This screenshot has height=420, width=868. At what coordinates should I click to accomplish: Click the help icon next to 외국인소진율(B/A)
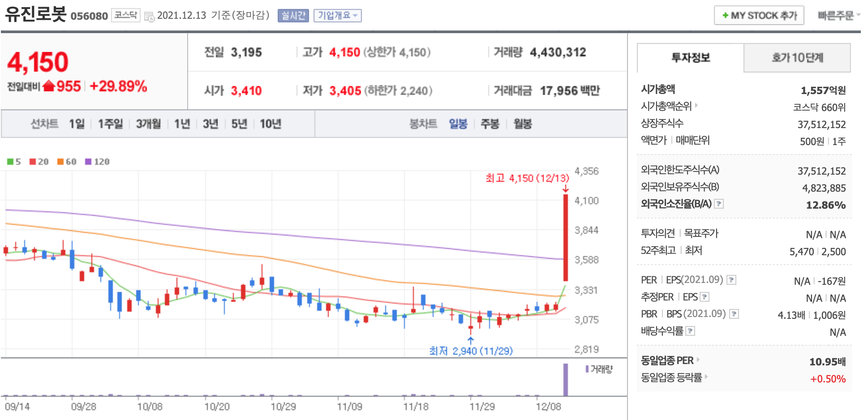coord(719,204)
